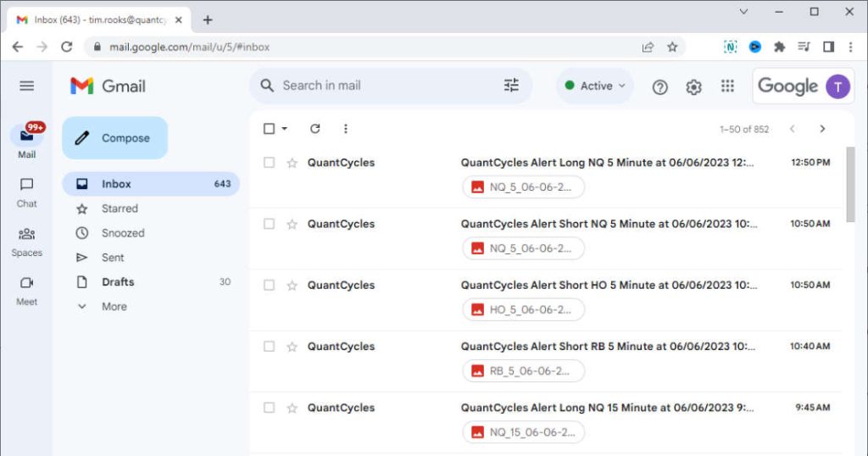This screenshot has width=868, height=456.
Task: Open the NQ_15_06-06-2... attachment chip
Action: [x=523, y=432]
